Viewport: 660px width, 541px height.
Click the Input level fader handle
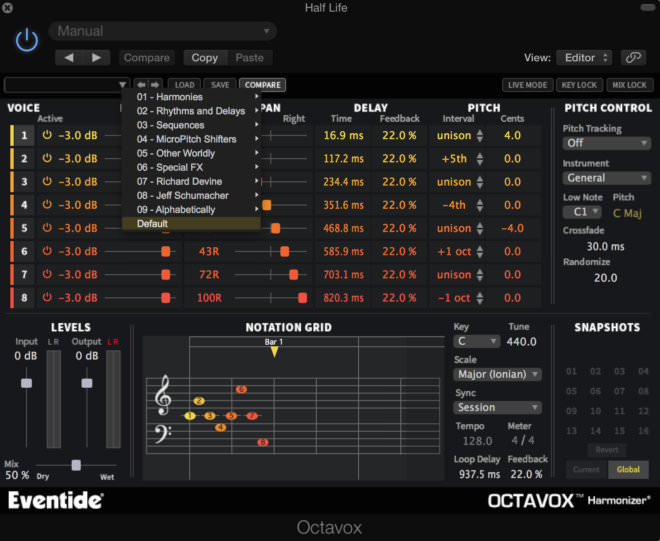point(27,383)
